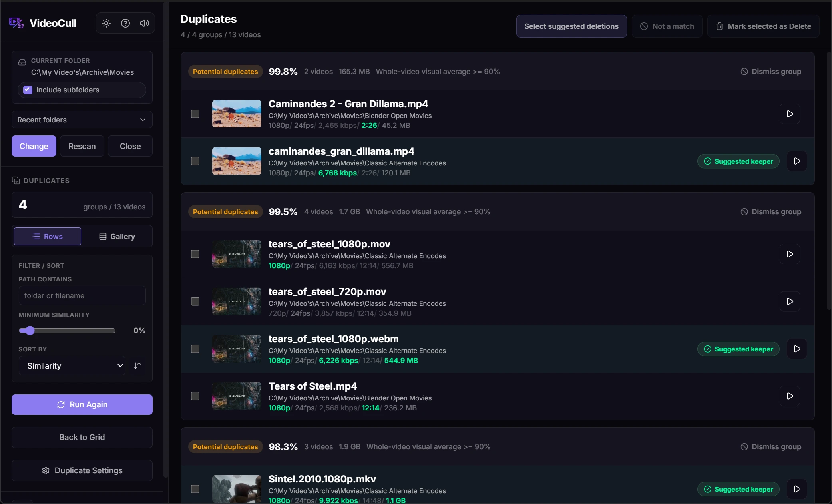
Task: Click the Not a match button
Action: (667, 26)
